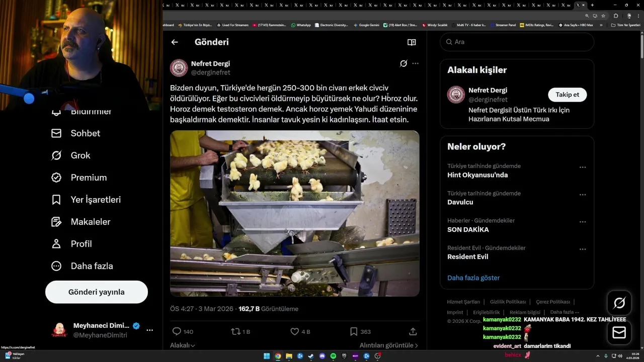Screen dimensions: 644x362
Task: Expand footer Daha fazla … menu
Action: pos(565,312)
